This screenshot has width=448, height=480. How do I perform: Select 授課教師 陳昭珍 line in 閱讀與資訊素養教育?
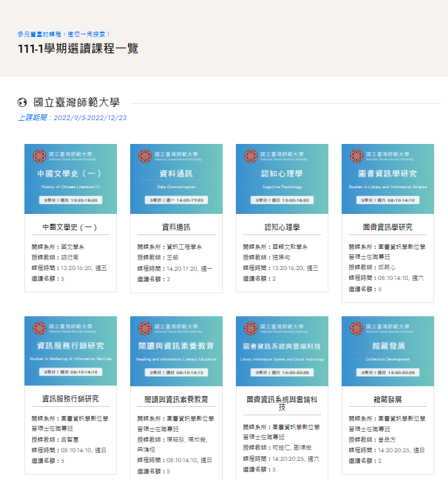tap(172, 444)
